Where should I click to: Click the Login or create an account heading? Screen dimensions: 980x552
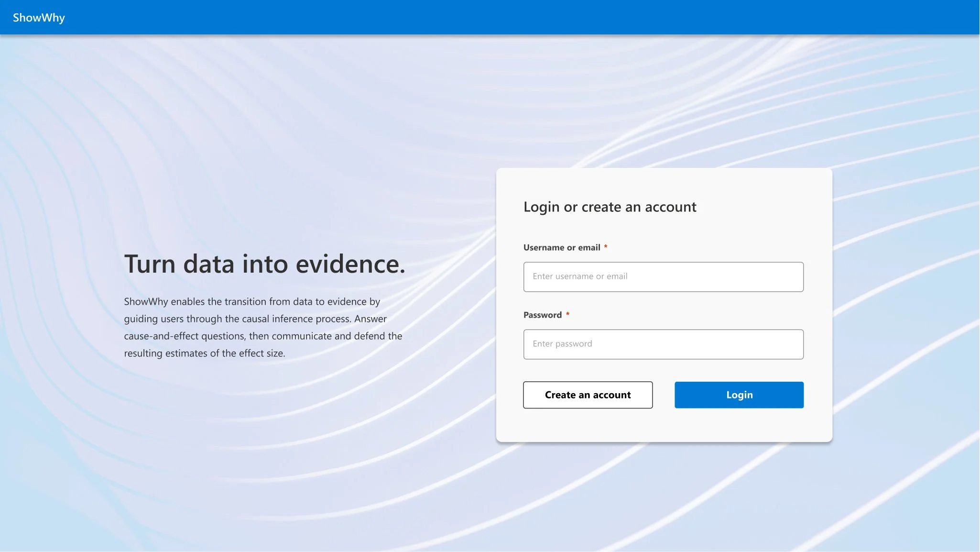610,207
